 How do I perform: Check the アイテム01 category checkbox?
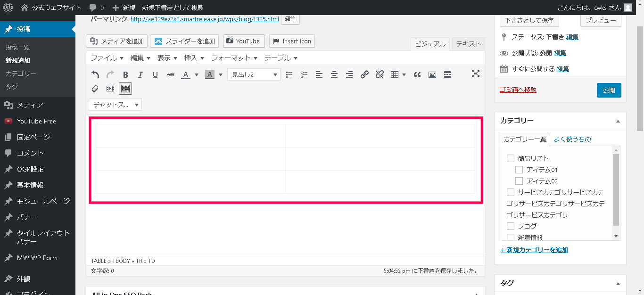pos(519,170)
